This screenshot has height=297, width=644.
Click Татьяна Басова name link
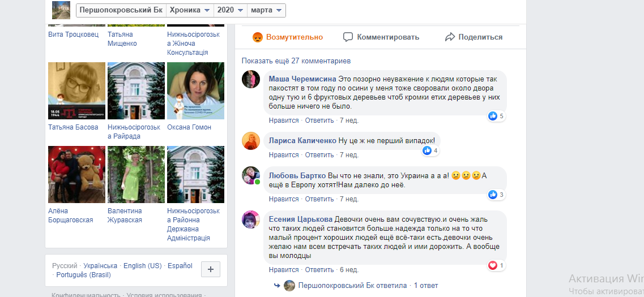[73, 127]
